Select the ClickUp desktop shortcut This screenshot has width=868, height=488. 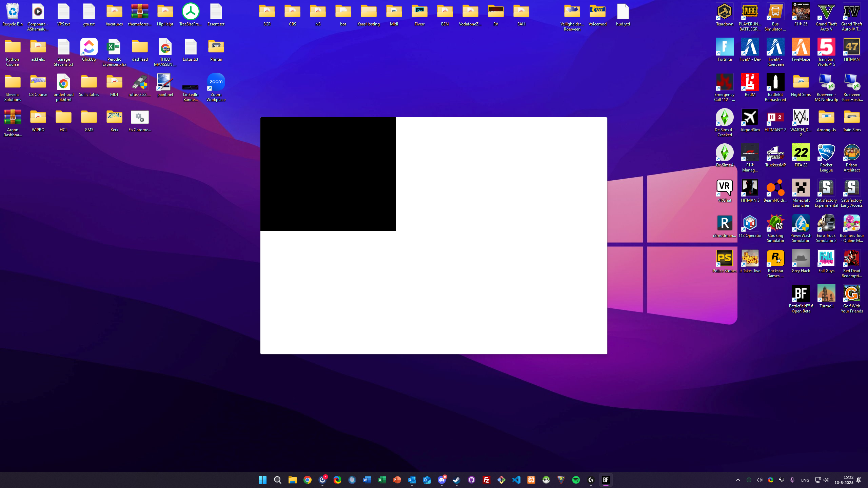click(89, 50)
